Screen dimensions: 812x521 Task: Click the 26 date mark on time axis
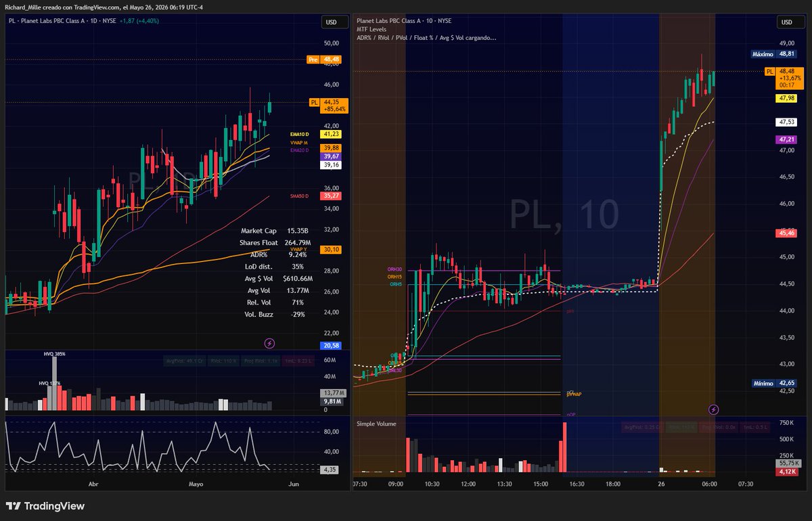pos(661,484)
